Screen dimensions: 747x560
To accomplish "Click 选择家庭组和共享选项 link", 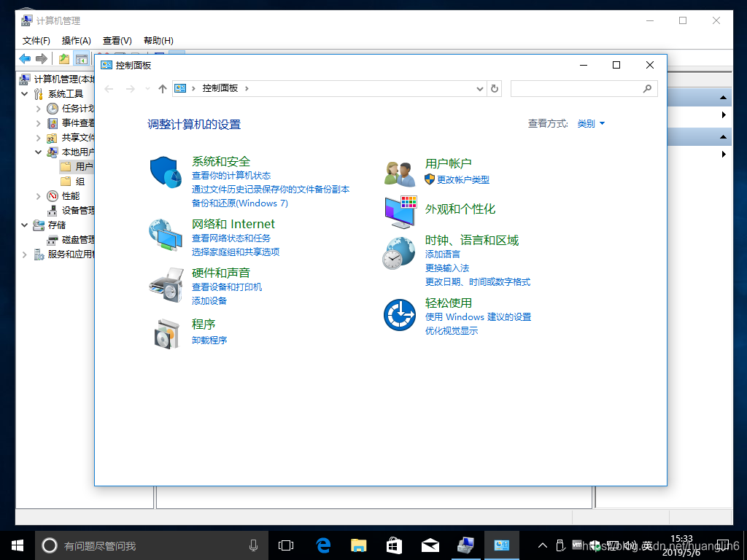I will [236, 252].
